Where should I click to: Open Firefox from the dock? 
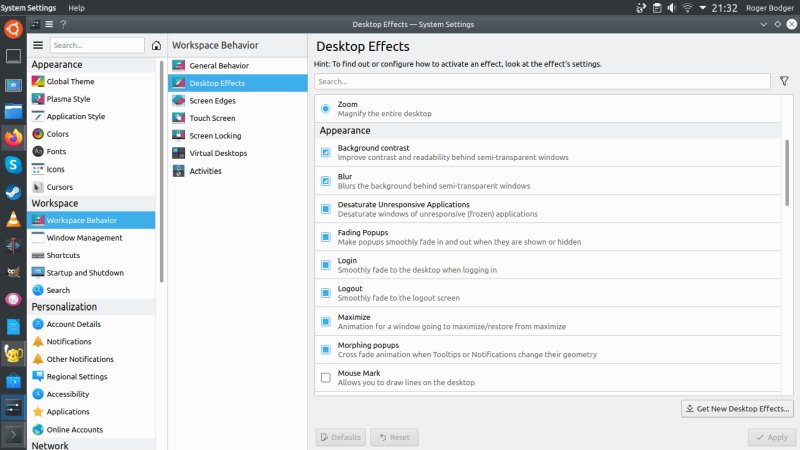[x=13, y=138]
